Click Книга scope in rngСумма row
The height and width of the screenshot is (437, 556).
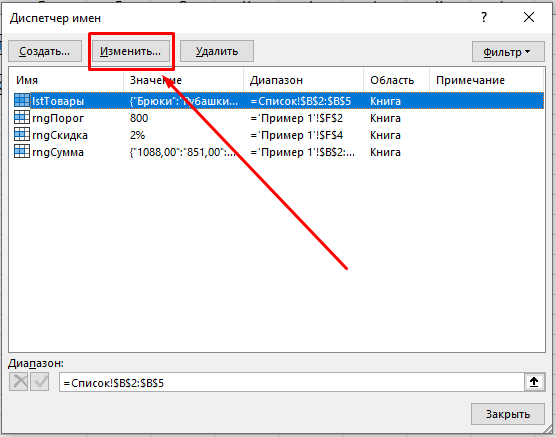click(385, 152)
